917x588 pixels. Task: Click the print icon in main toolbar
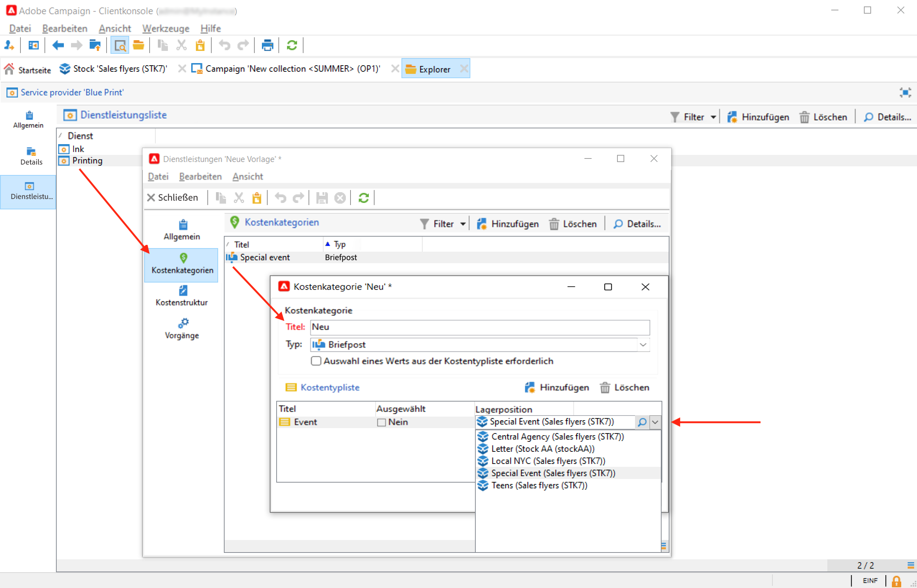click(x=267, y=46)
